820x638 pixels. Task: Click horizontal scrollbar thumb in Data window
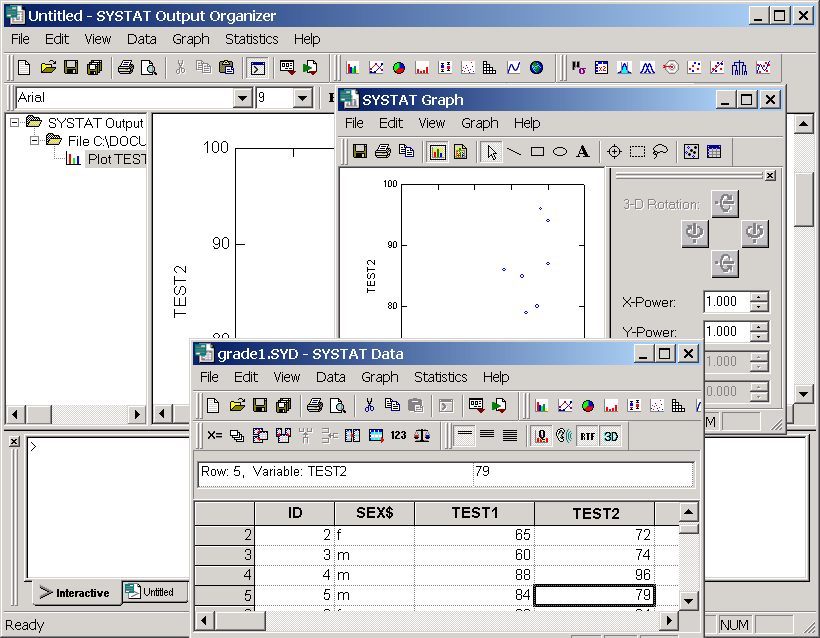[x=241, y=621]
